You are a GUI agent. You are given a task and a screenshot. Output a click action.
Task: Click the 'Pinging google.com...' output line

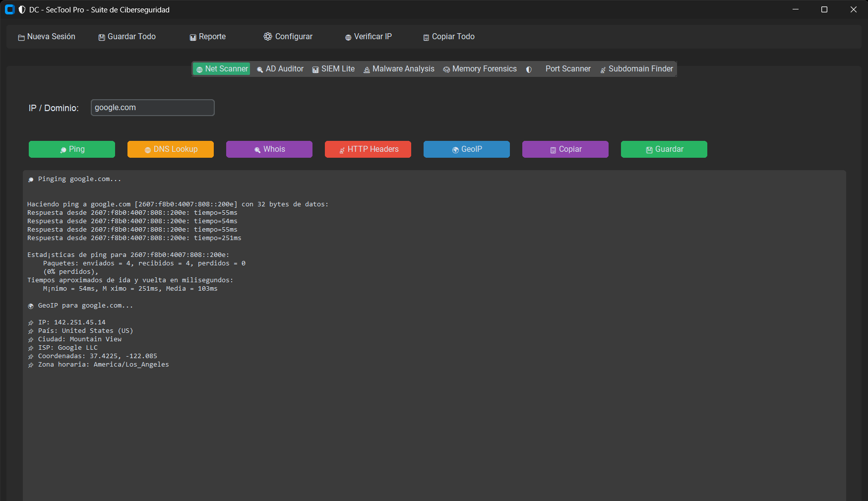pos(74,179)
